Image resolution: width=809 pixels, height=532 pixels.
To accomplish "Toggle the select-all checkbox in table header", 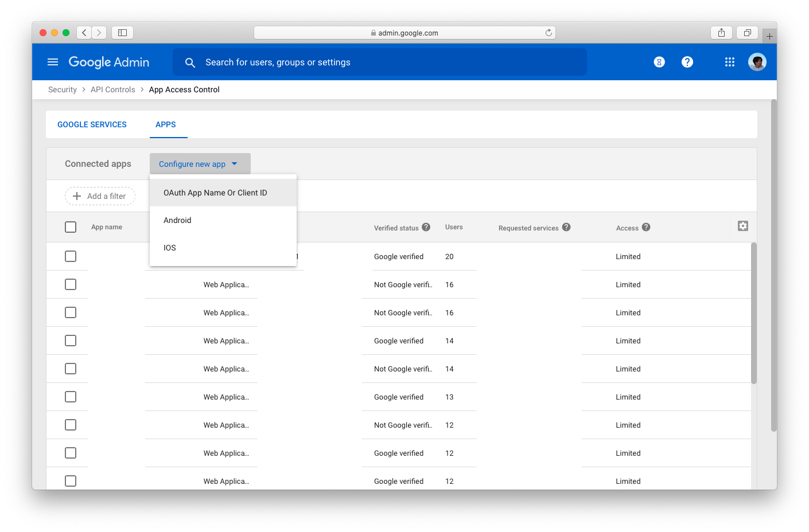I will click(x=70, y=226).
